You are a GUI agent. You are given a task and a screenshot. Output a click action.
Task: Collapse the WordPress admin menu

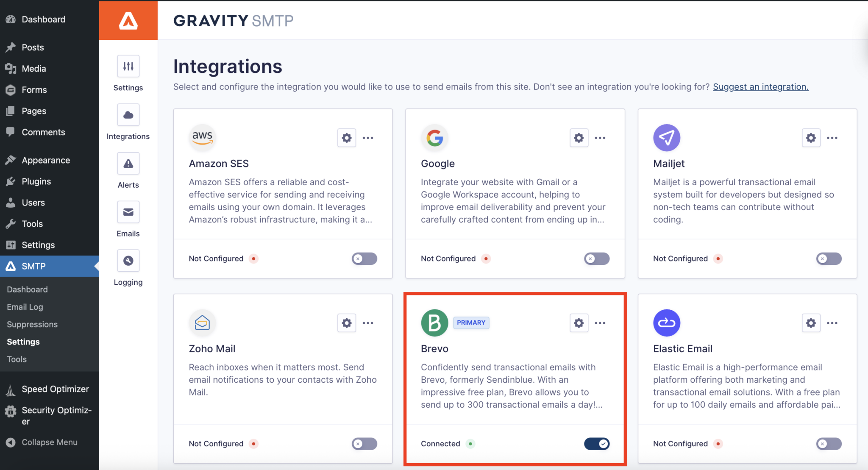click(x=49, y=442)
